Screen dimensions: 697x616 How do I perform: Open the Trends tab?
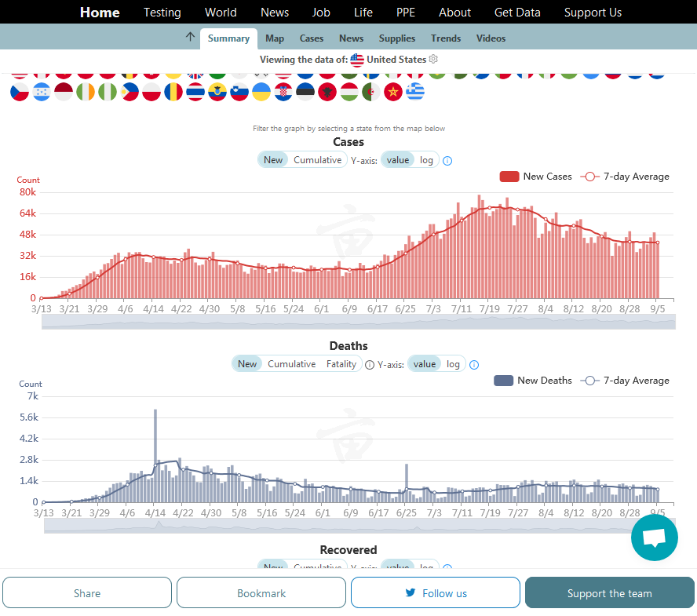tap(445, 38)
